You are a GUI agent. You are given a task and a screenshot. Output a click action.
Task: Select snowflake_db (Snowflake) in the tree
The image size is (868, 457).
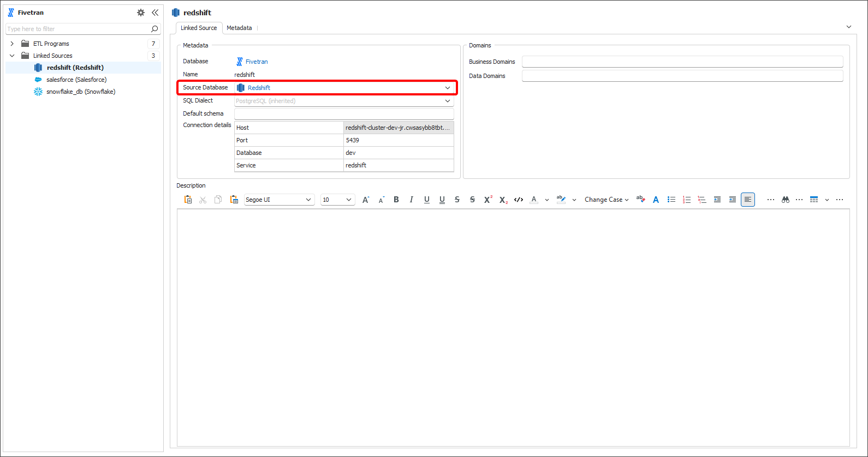[81, 92]
